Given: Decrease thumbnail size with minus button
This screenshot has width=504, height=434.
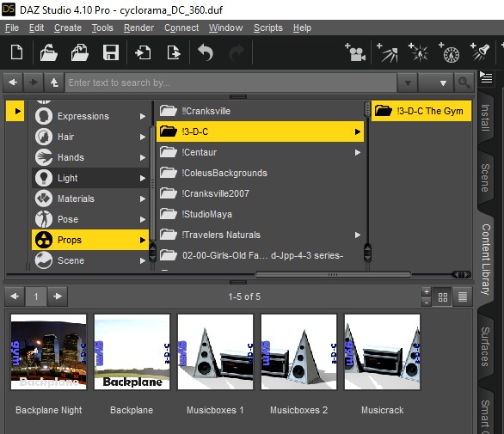Looking at the screenshot, I should point(427,302).
